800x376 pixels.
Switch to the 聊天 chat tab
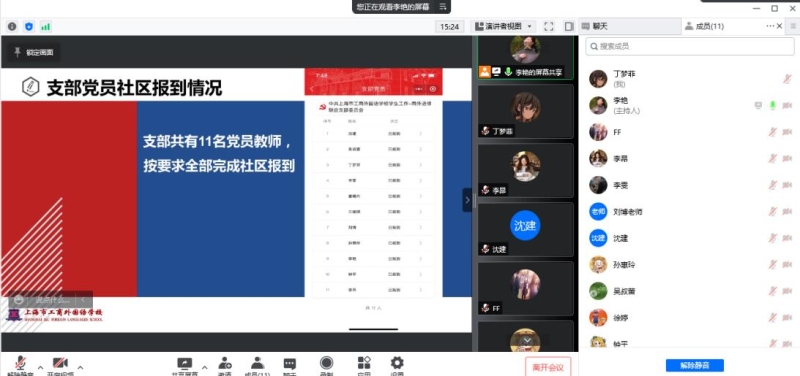(x=630, y=27)
